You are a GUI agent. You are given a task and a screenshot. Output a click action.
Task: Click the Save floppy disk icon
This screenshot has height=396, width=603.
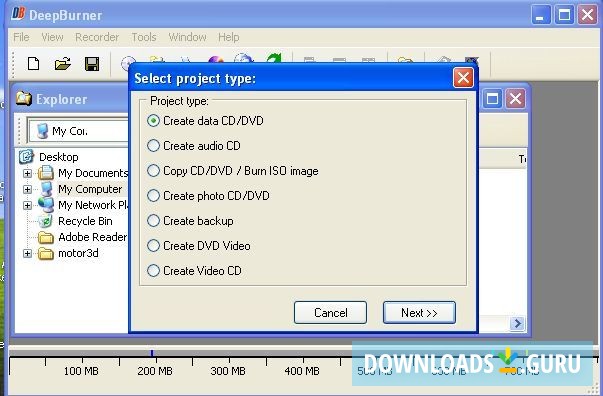click(92, 64)
